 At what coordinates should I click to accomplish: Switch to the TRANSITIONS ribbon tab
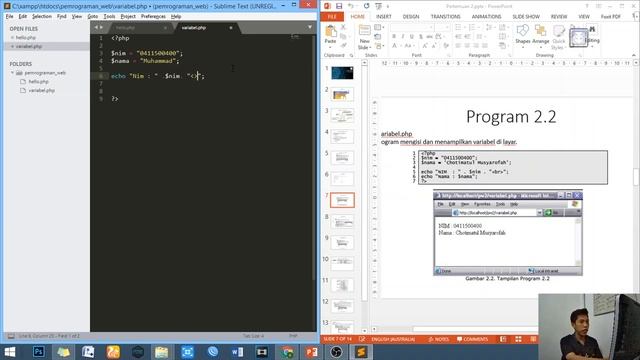click(x=445, y=16)
